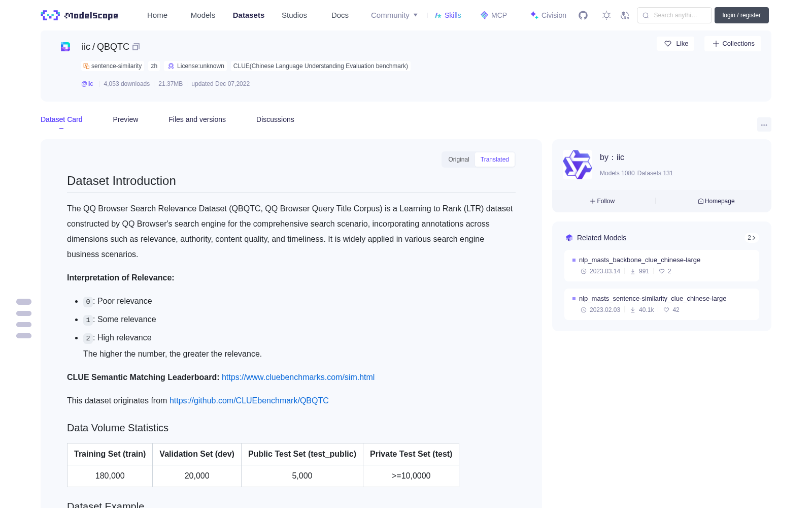This screenshot has height=508, width=812.
Task: Click the plus icon in Collections button
Action: [716, 44]
